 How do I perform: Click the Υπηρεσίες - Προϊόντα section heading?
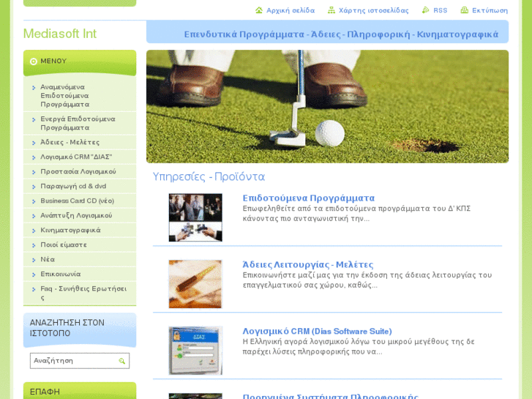click(209, 176)
